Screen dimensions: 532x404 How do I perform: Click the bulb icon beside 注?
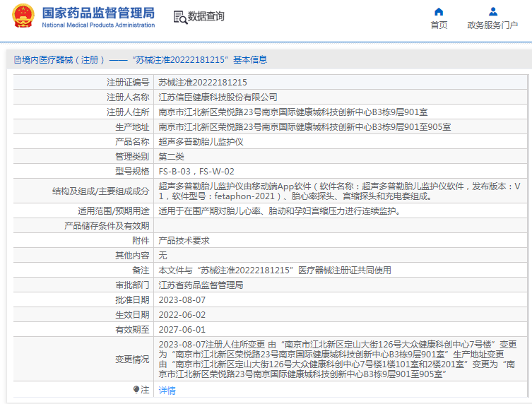pos(136,389)
